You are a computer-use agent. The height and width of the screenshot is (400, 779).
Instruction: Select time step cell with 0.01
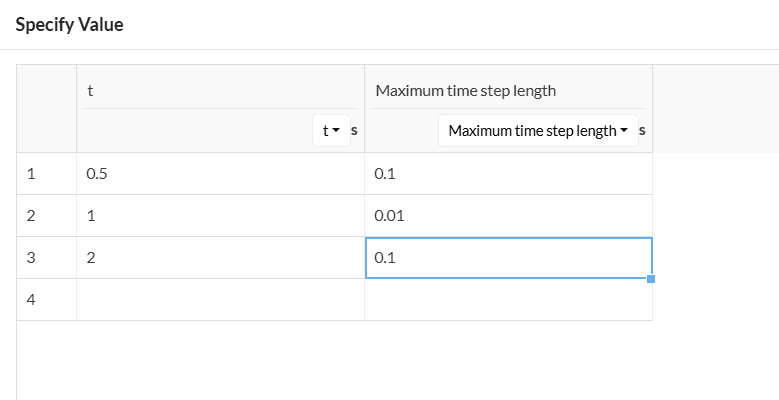(x=508, y=216)
